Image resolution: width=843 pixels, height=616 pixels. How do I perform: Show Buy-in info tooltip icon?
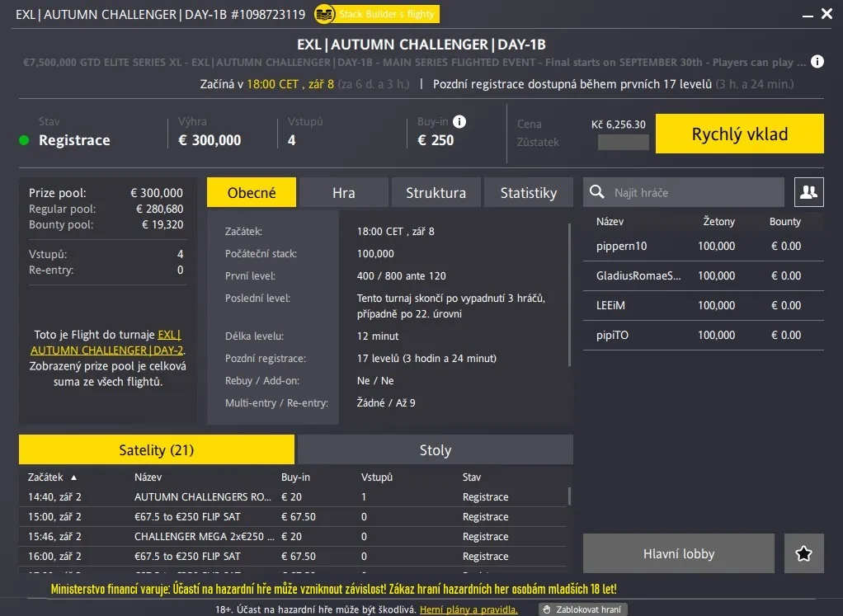pos(459,121)
